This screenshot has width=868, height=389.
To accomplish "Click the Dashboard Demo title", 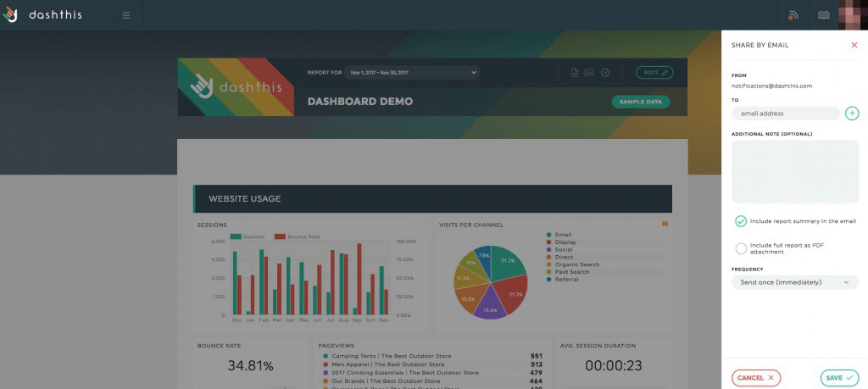I will click(x=359, y=102).
